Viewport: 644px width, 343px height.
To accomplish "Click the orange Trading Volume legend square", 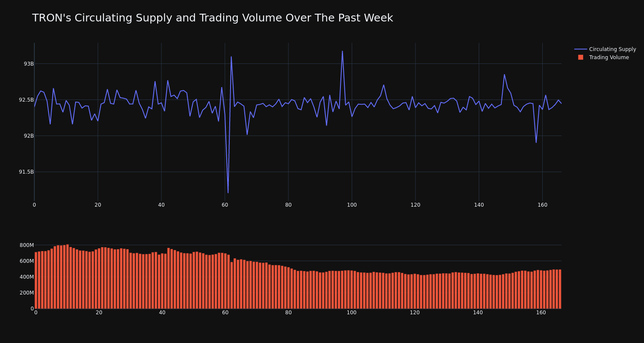I will [x=580, y=57].
